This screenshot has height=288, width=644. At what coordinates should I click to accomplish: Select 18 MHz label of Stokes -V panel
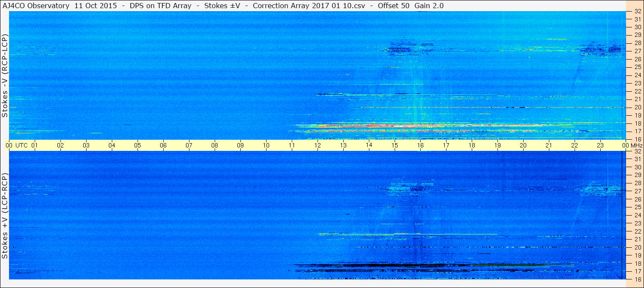click(x=638, y=123)
